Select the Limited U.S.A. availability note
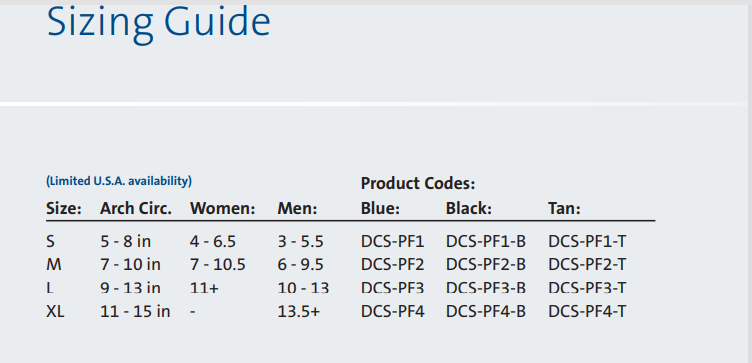 pyautogui.click(x=119, y=181)
